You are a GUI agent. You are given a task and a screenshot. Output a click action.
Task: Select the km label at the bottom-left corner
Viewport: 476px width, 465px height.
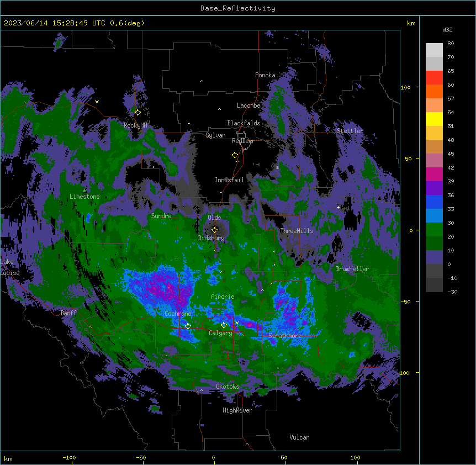8,458
